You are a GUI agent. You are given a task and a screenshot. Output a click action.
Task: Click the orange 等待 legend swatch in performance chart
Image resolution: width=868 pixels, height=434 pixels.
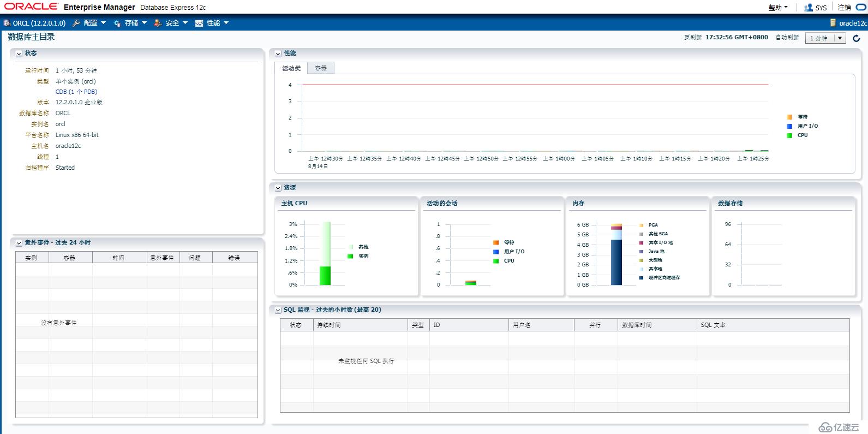coord(789,117)
